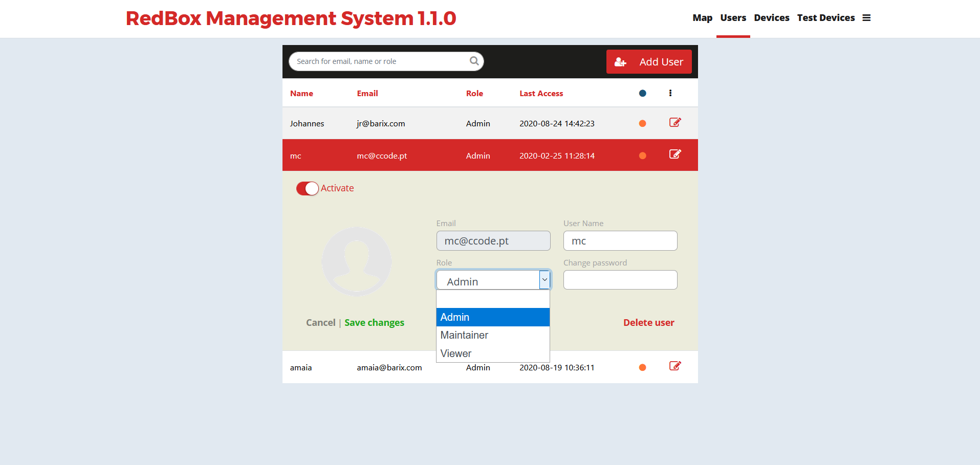Click the blue status header dot
This screenshot has width=980, height=465.
[642, 93]
